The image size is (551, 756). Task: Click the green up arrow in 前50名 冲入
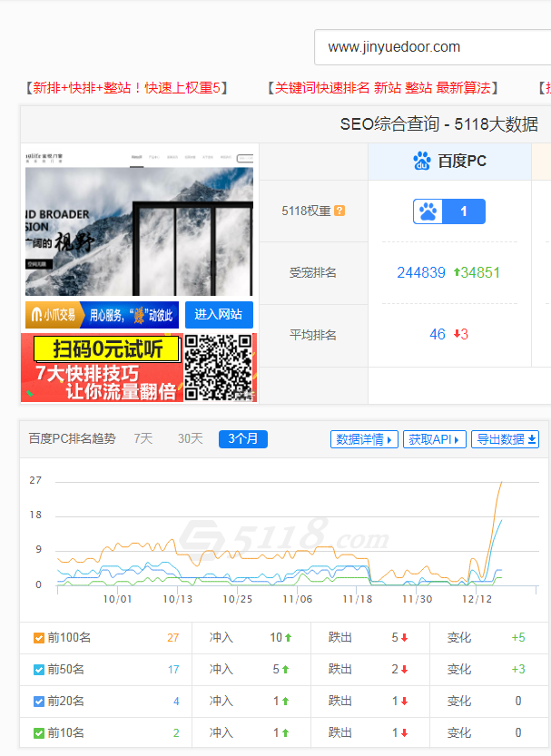[x=285, y=670]
